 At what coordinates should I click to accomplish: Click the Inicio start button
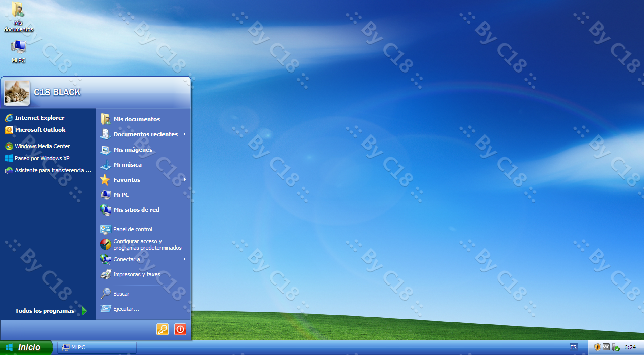pyautogui.click(x=26, y=347)
